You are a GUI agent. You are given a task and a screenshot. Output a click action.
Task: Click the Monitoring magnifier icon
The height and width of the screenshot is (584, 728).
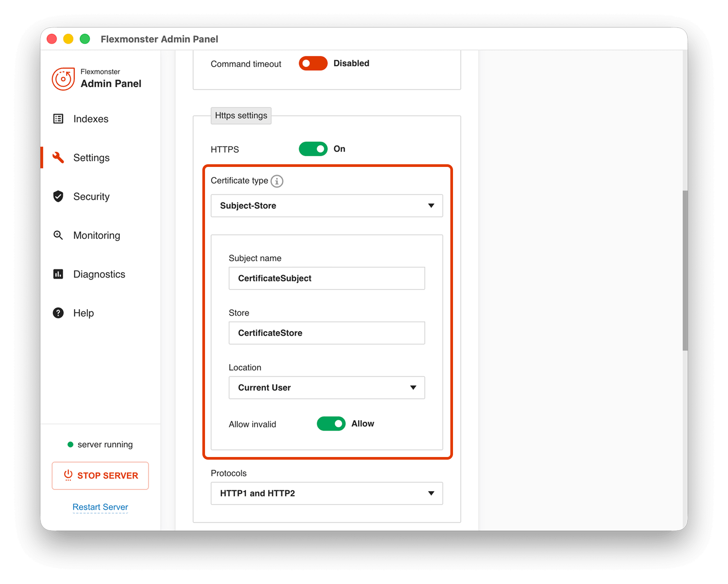[x=58, y=235]
